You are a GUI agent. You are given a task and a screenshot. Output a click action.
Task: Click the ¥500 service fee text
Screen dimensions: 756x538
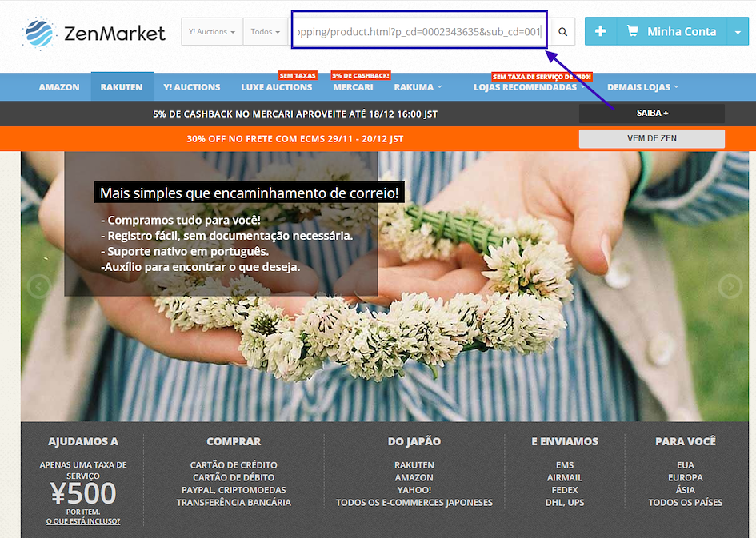(83, 493)
